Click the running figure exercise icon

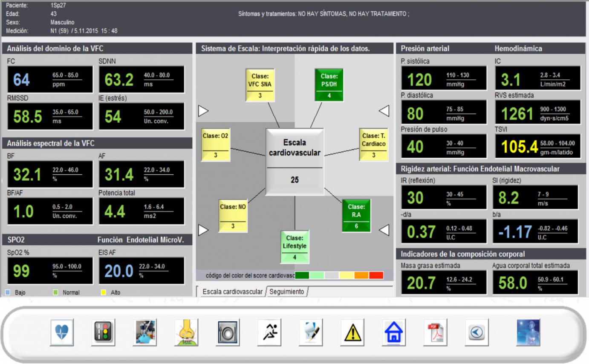point(269,332)
